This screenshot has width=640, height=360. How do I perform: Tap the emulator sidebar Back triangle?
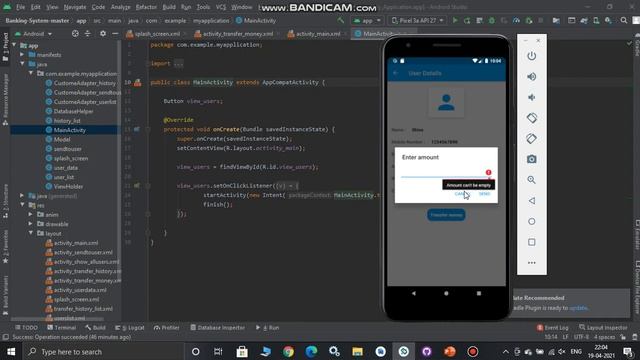tap(531, 201)
